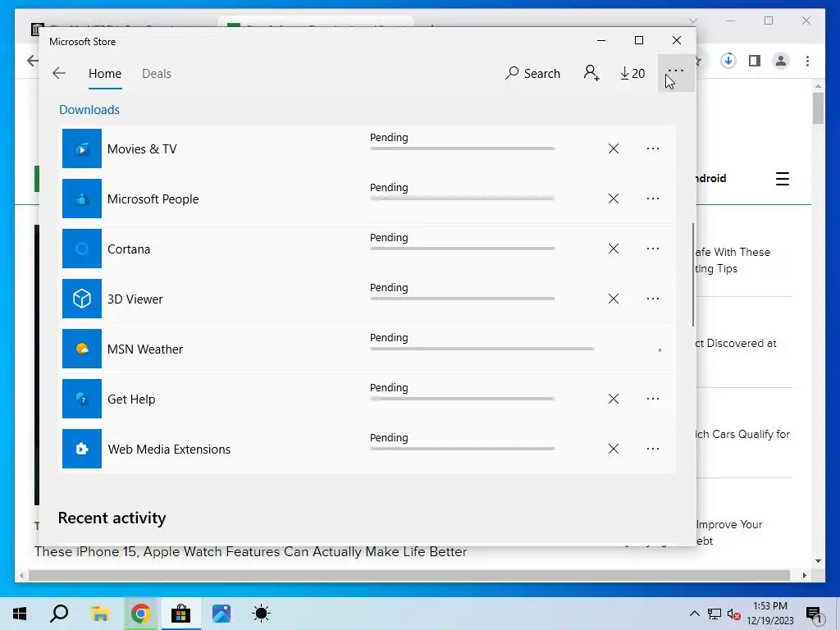Click the Microsoft Store taskbar icon
840x630 pixels.
tap(180, 614)
